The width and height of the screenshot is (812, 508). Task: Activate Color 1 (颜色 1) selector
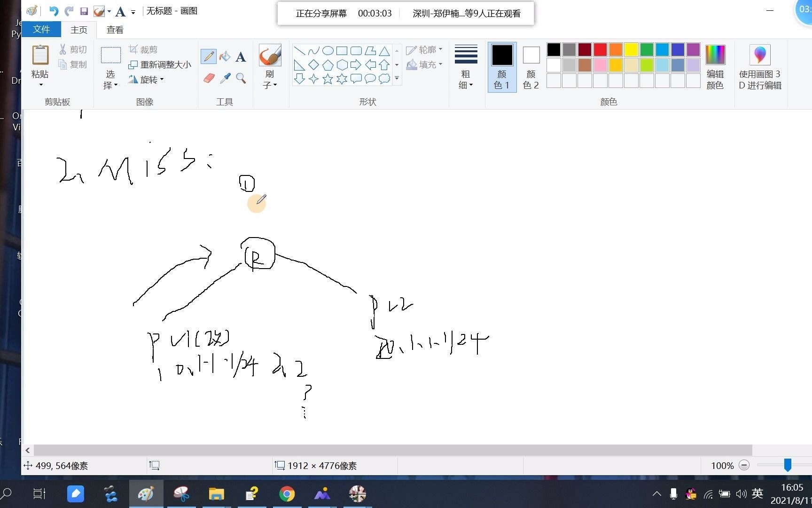pos(502,67)
